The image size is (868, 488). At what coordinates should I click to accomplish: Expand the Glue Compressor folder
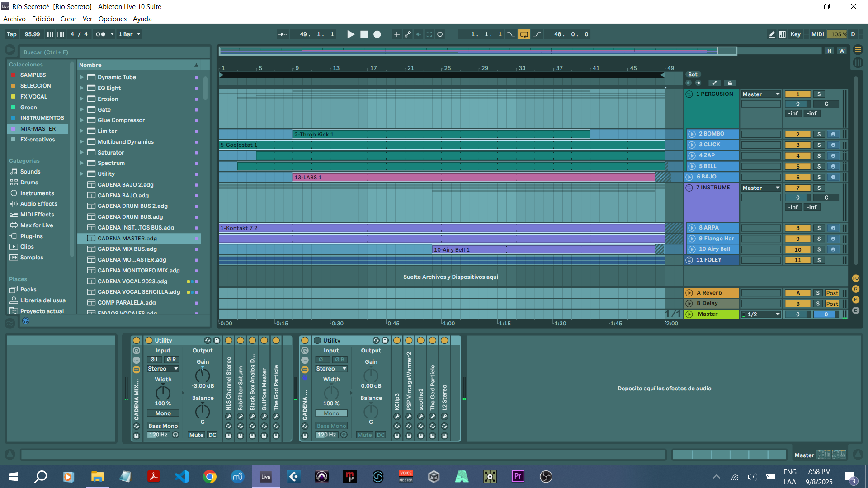click(x=82, y=120)
